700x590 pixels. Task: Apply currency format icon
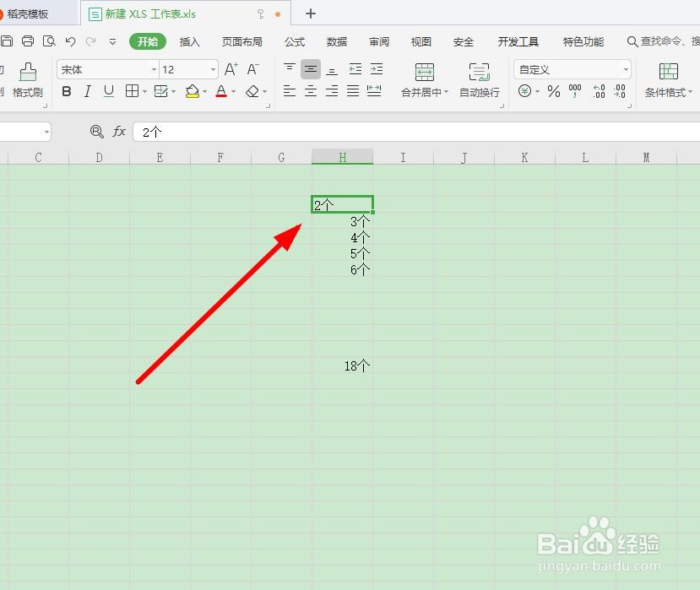tap(524, 91)
